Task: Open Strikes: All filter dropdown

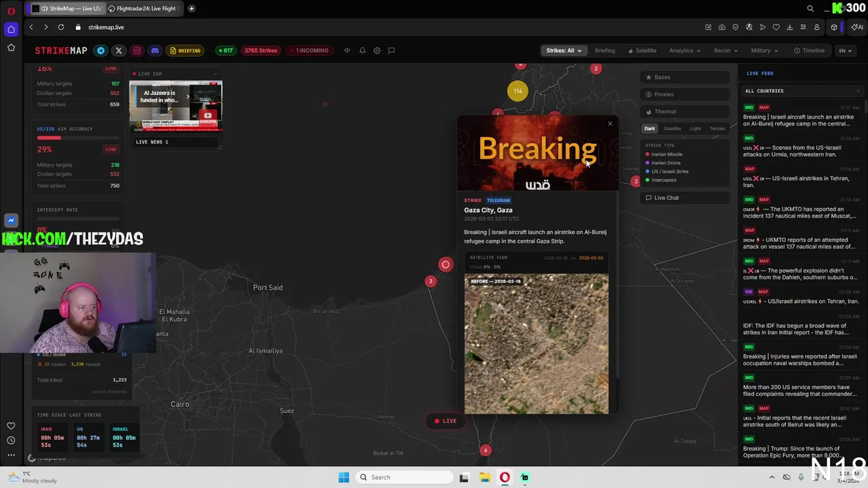Action: [564, 50]
